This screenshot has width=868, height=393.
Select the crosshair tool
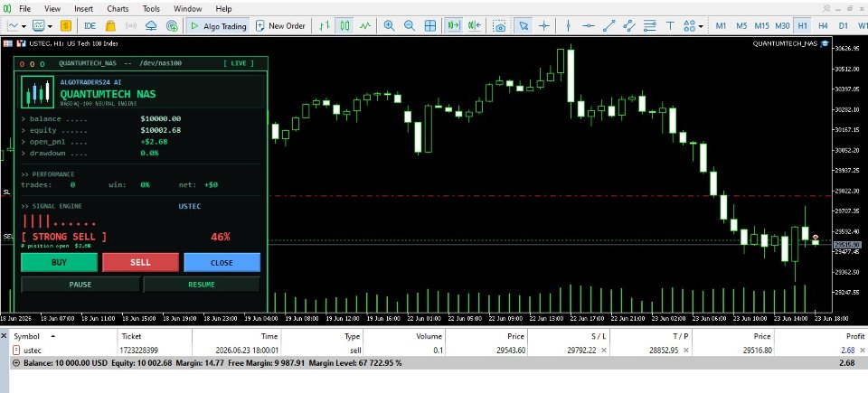point(544,25)
